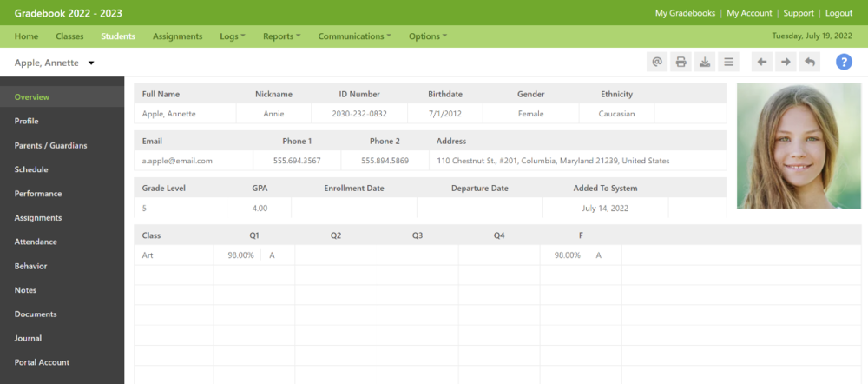Screen dimensions: 868x384
Task: Open the Reports dropdown menu
Action: [282, 36]
